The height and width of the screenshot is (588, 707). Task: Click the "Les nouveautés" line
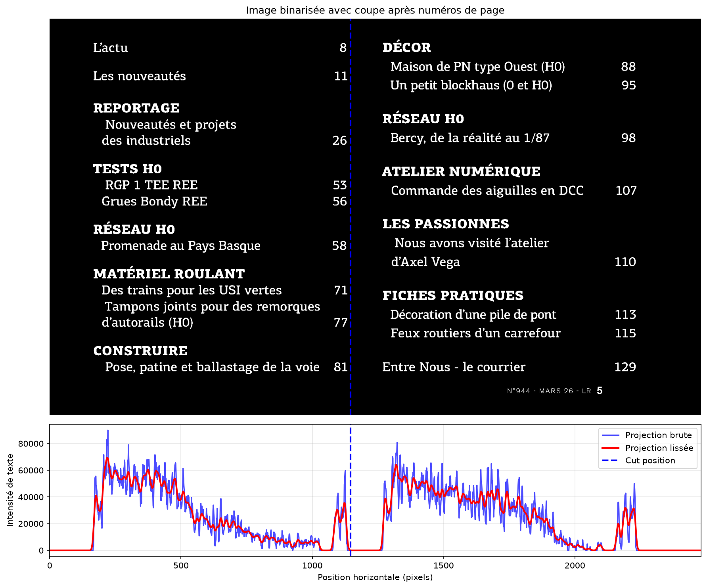(139, 76)
